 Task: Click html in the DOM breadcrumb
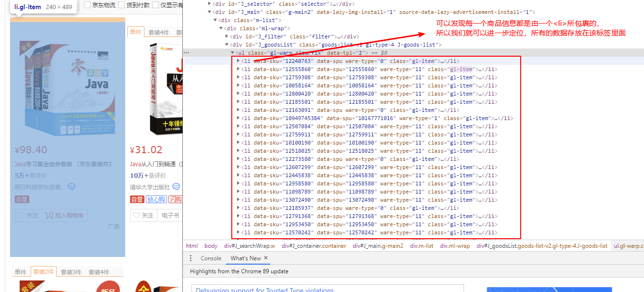pos(192,246)
